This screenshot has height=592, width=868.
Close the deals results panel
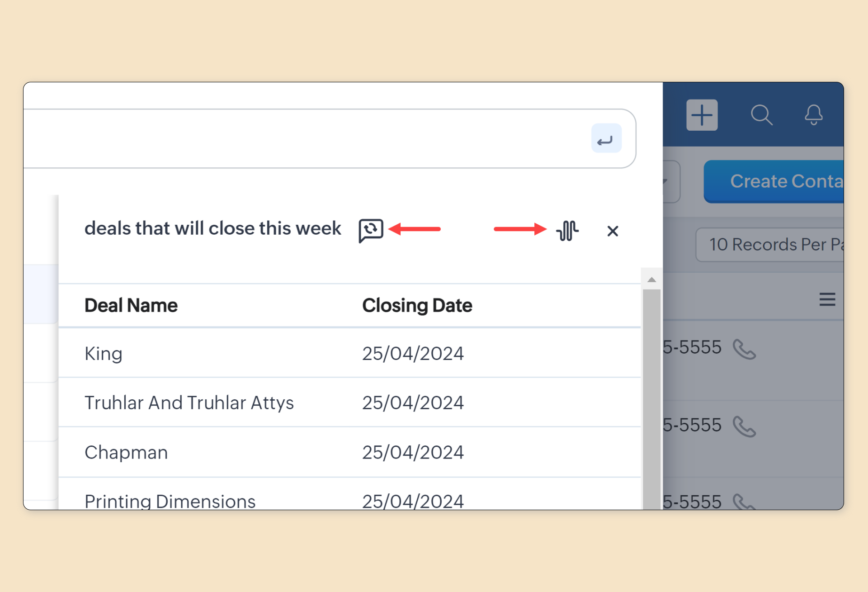613,231
